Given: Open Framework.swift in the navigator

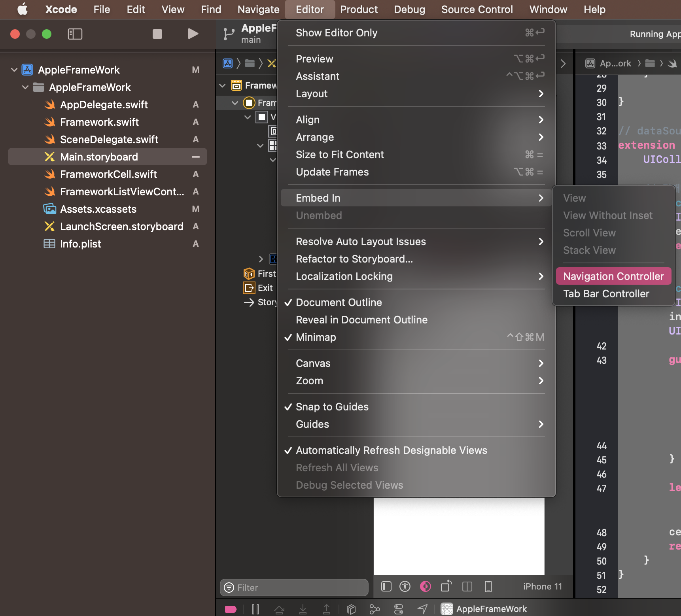Looking at the screenshot, I should coord(99,122).
